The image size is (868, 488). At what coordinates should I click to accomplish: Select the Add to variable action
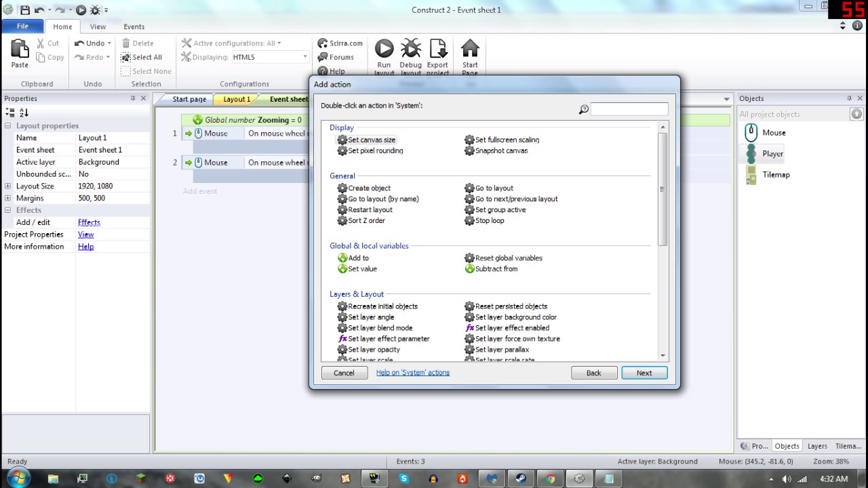pos(353,258)
